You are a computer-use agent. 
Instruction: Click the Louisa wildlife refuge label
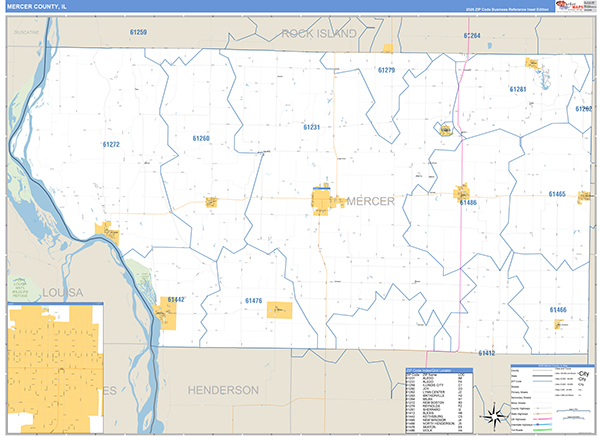(x=20, y=288)
